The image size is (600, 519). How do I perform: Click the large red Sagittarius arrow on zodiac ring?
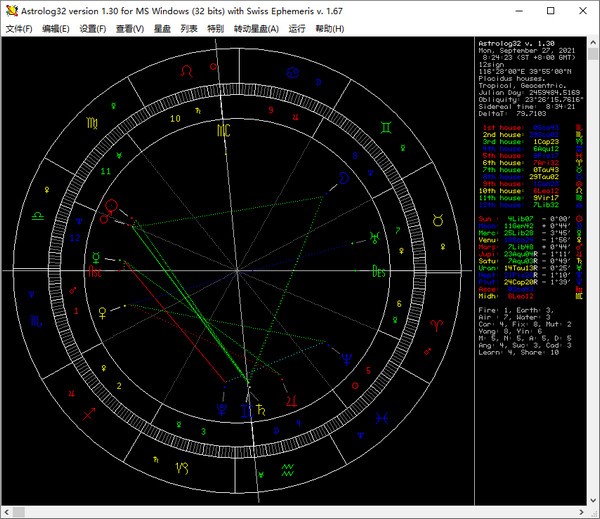click(x=89, y=414)
